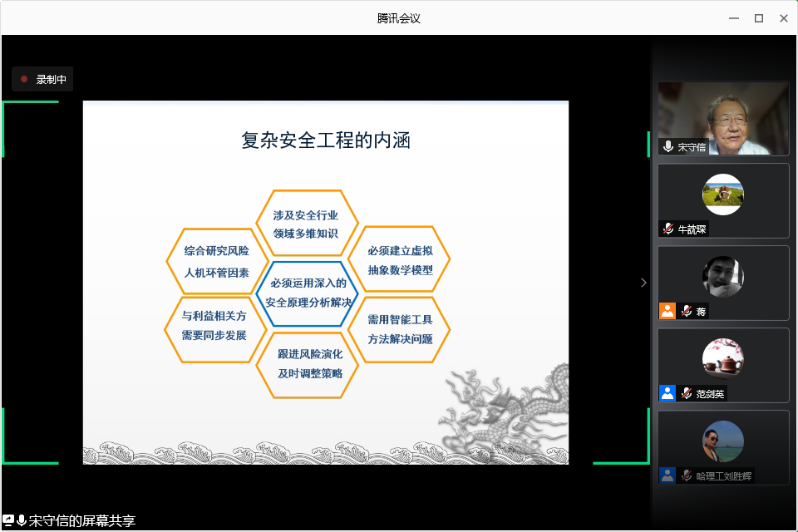Click the microphone icon in the screen share label
Image resolution: width=798 pixels, height=532 pixels.
22,520
